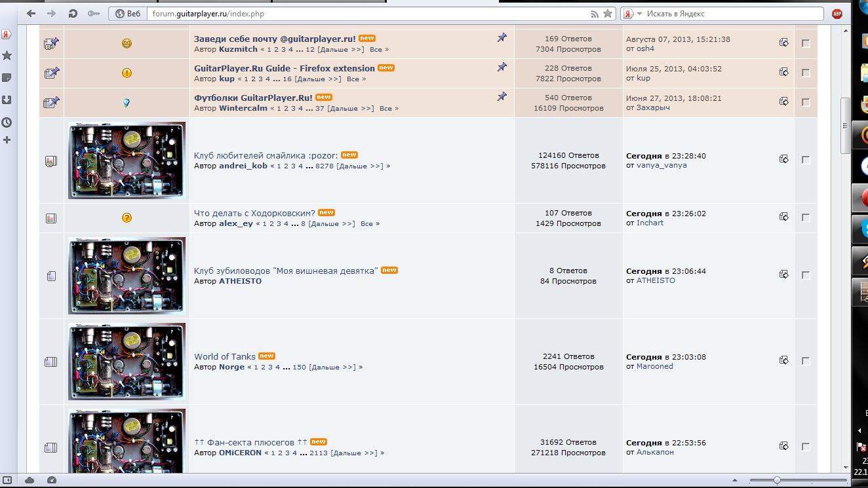Click the Opera Link cloud icon
The image size is (868, 488).
pos(30,480)
